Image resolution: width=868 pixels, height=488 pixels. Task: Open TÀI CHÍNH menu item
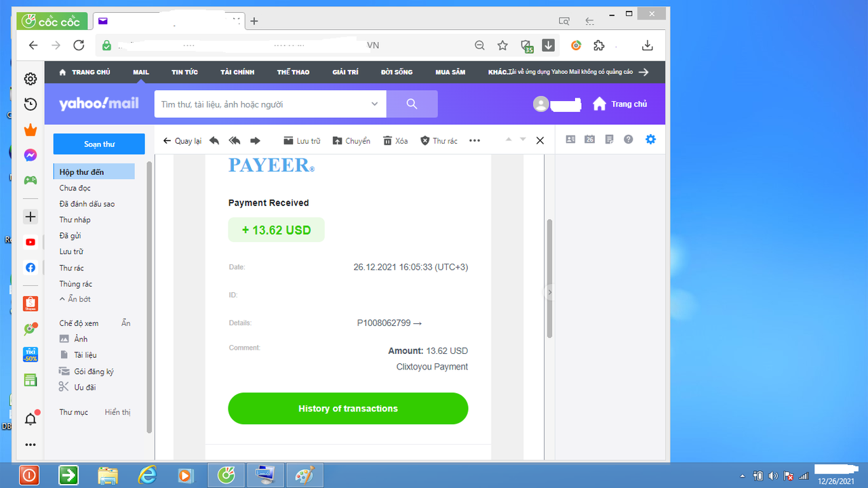237,72
